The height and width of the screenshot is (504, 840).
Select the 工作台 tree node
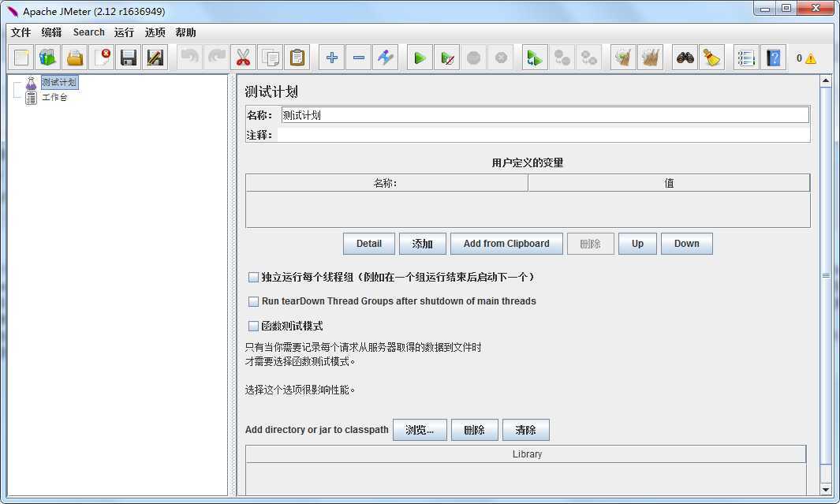point(54,97)
